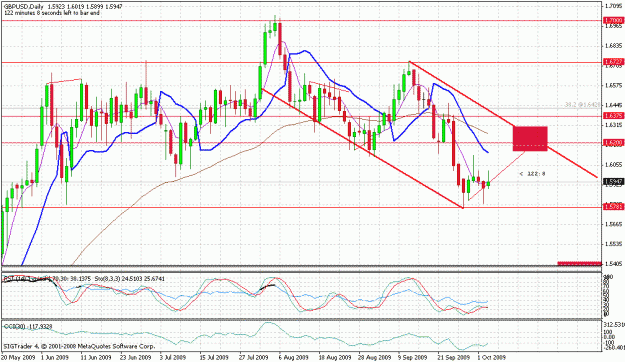Click the black current price tag 1.5947
This screenshot has width=625, height=362.
[614, 181]
